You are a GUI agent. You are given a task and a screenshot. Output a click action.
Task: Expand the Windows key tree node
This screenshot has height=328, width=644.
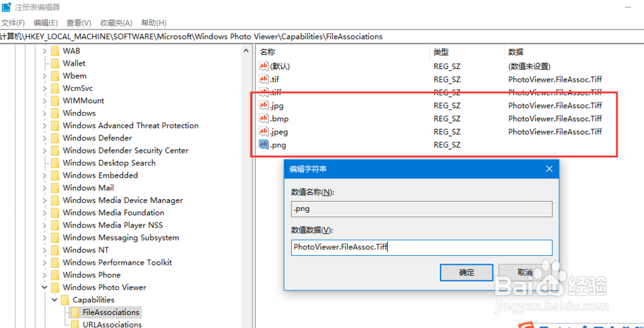[x=44, y=113]
